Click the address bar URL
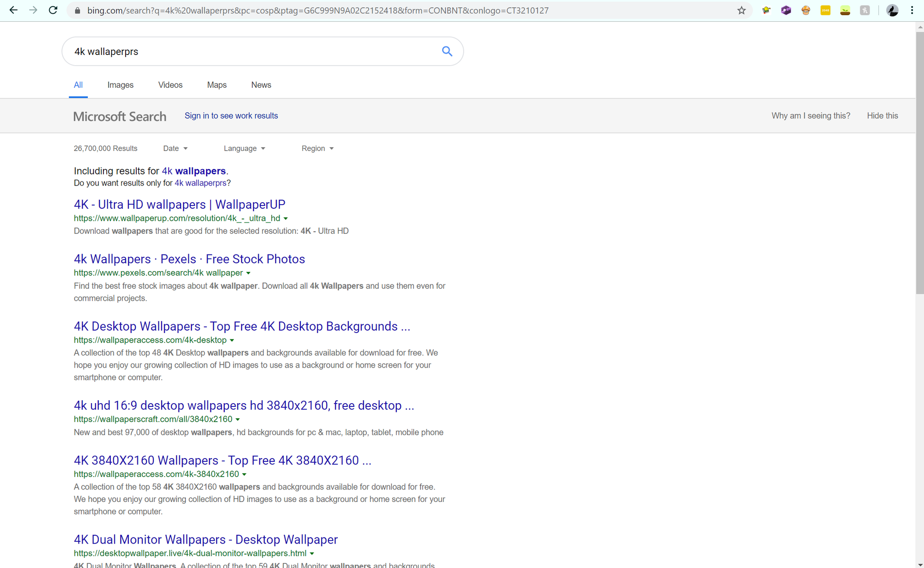This screenshot has height=568, width=924. [x=318, y=11]
